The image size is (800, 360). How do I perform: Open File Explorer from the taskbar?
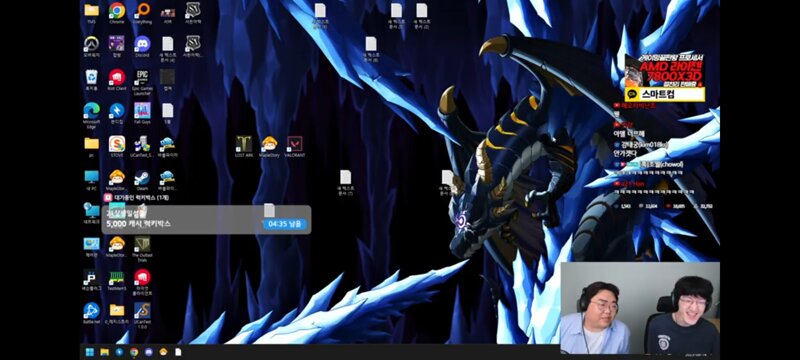(105, 352)
